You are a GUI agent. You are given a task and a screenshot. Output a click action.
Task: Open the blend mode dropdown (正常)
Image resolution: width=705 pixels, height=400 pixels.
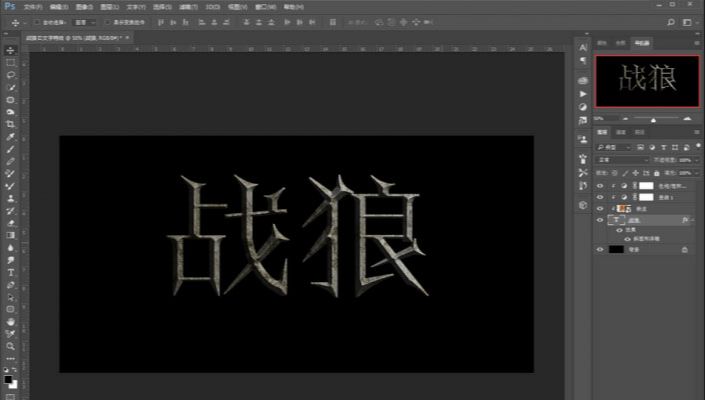(x=622, y=160)
